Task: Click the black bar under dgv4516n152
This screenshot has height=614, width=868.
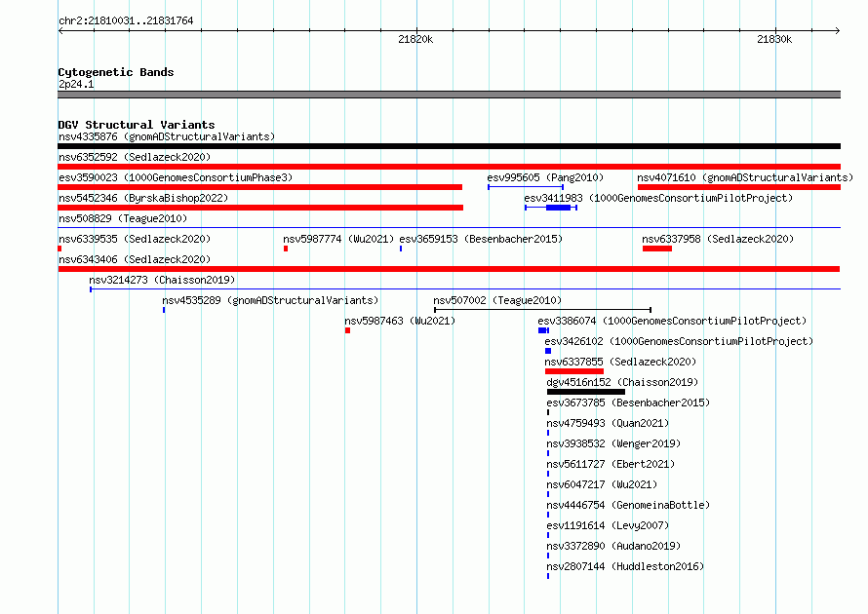Action: pos(586,392)
